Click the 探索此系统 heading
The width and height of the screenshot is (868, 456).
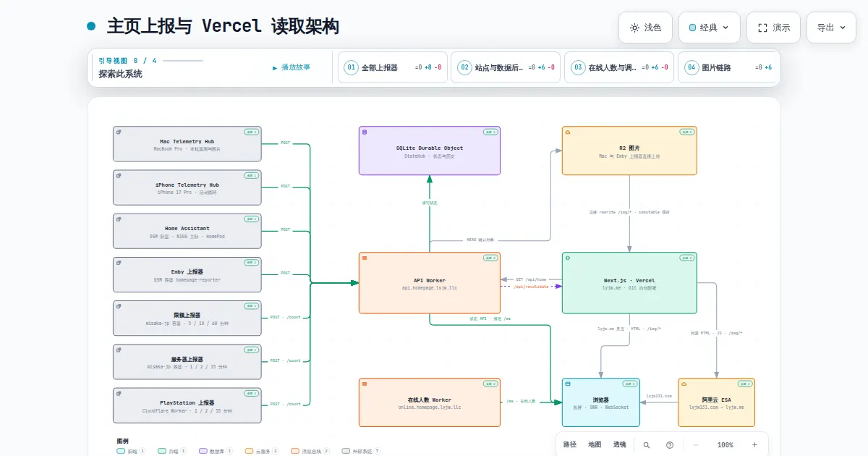click(x=121, y=74)
